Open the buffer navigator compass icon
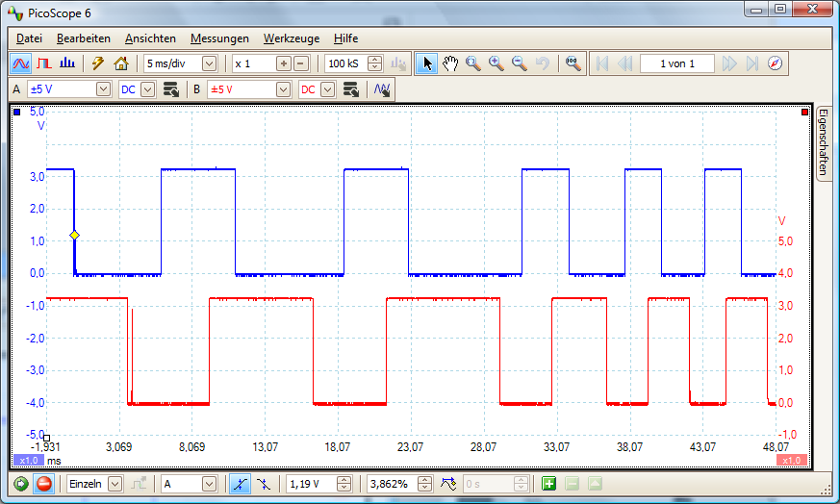 (x=776, y=63)
